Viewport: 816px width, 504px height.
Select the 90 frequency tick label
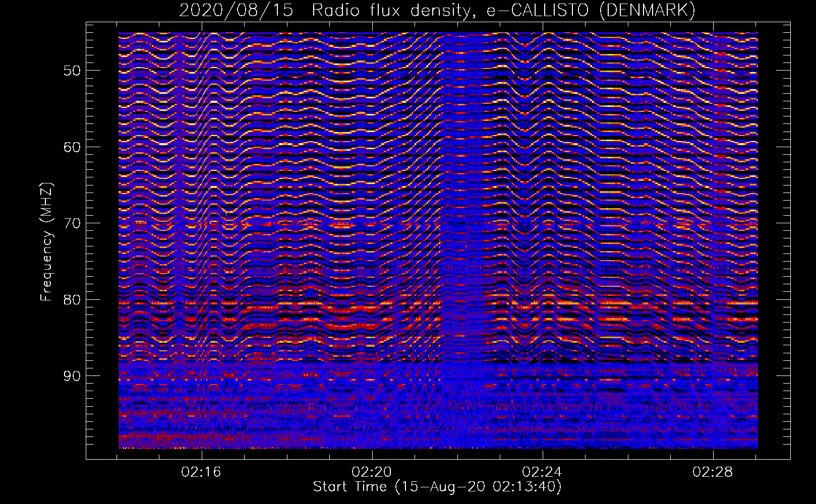click(x=72, y=376)
